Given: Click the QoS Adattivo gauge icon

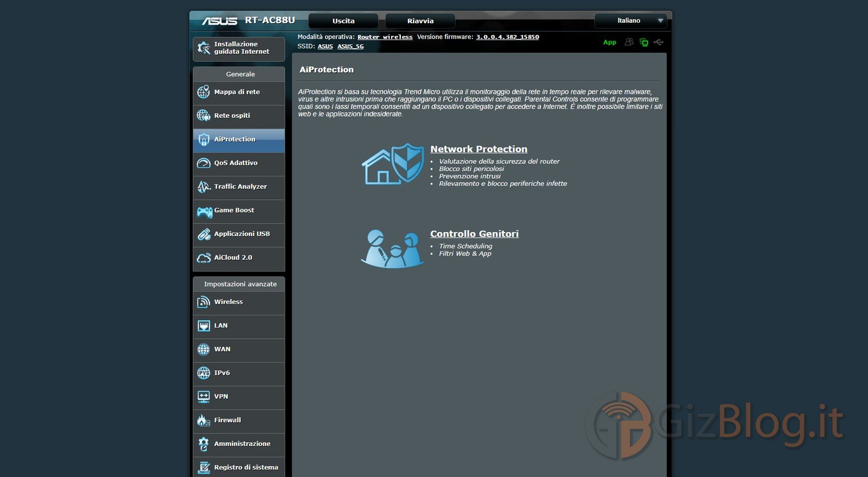Looking at the screenshot, I should point(203,163).
